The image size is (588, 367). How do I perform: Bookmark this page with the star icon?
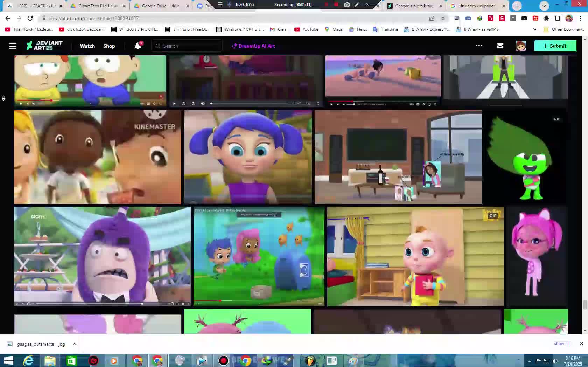443,18
